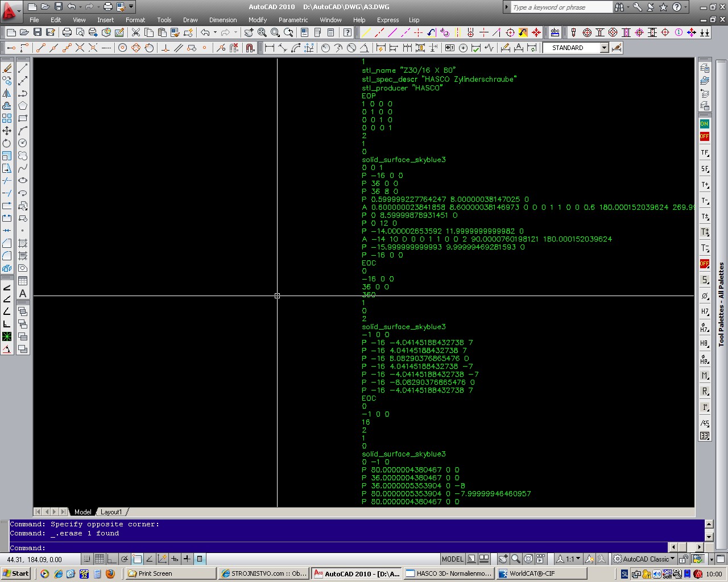Open the File menu
Viewport: 728px width, 582px height.
[x=34, y=20]
